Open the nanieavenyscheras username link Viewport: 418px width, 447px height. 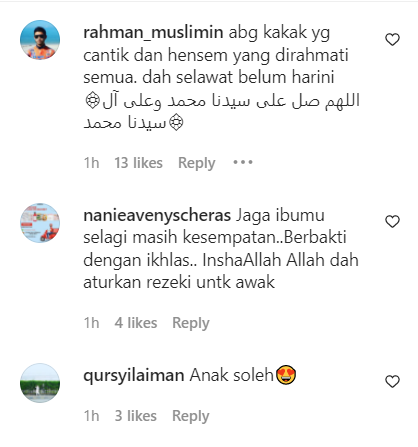click(x=157, y=216)
